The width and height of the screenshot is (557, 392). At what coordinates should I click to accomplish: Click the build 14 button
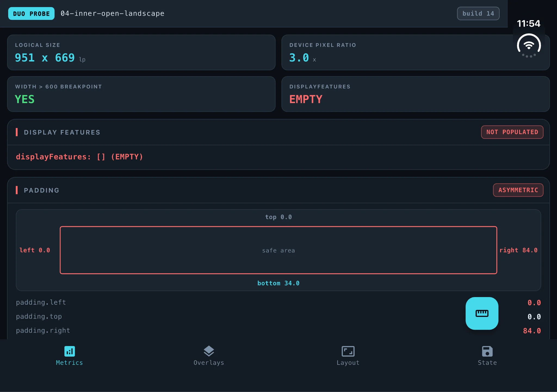pos(478,14)
